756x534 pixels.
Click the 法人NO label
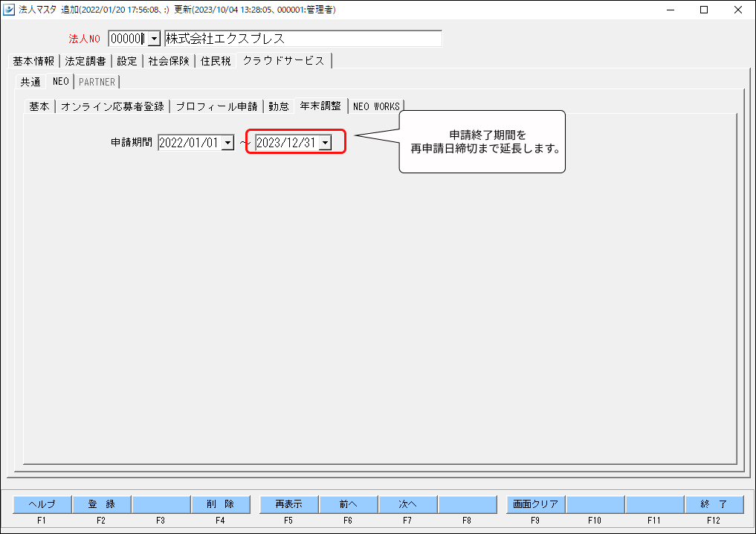pos(85,39)
